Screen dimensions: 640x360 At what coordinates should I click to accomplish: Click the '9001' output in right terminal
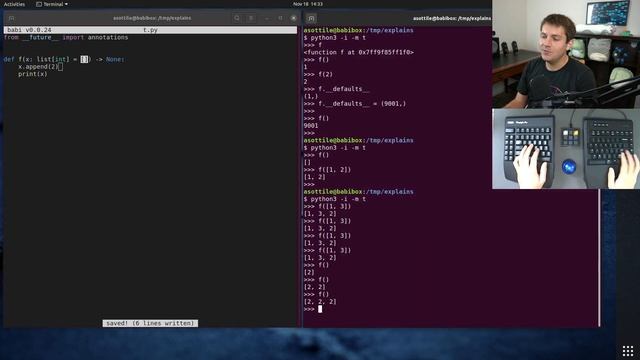click(x=311, y=126)
